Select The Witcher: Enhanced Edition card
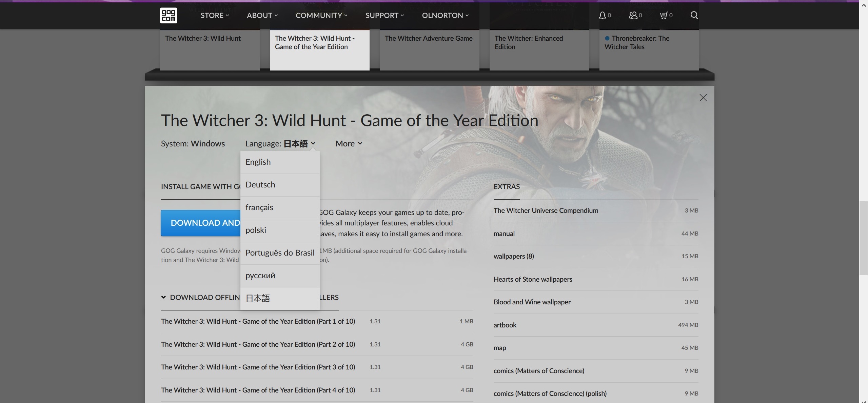The image size is (868, 403). coord(539,50)
